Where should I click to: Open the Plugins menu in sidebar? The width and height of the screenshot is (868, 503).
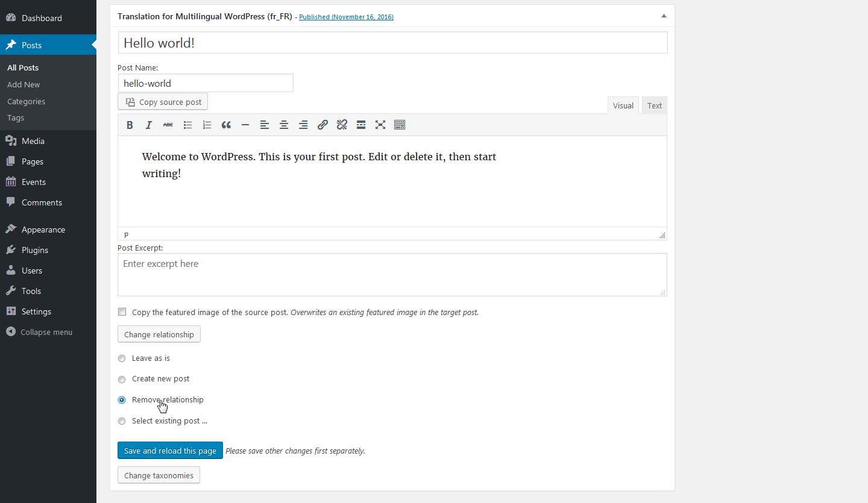click(x=35, y=250)
